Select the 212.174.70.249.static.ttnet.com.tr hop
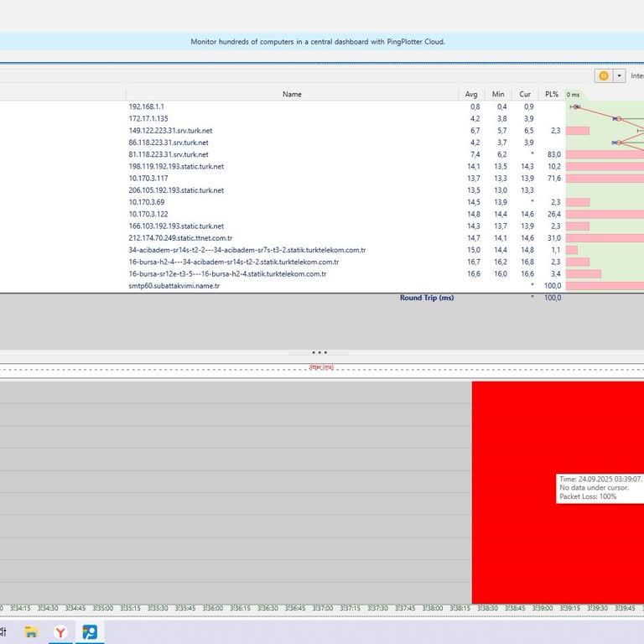 pyautogui.click(x=180, y=238)
